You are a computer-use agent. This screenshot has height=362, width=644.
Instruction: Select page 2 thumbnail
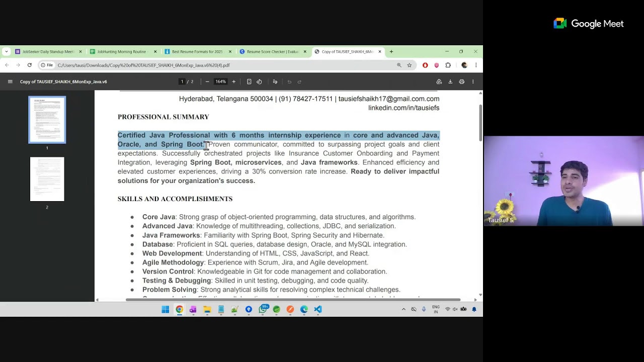[47, 179]
